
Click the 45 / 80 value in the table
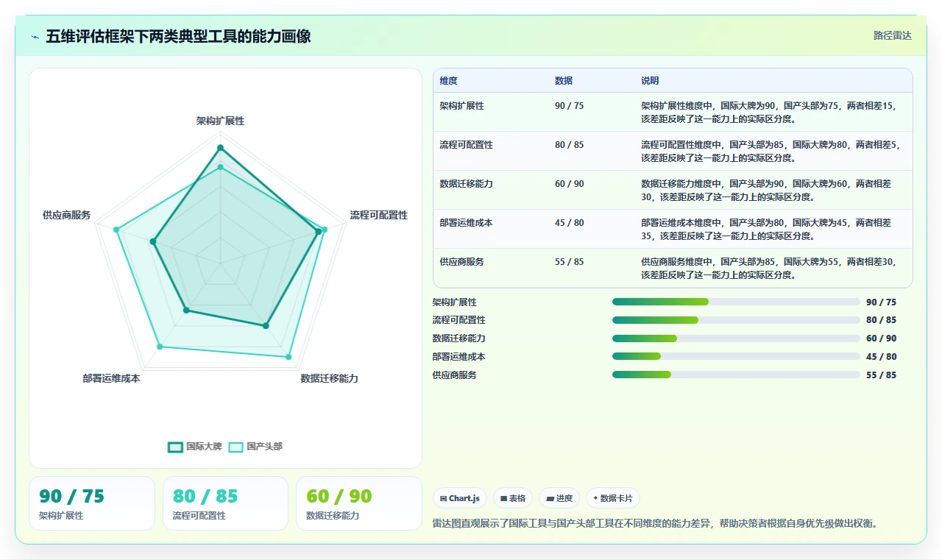point(569,223)
